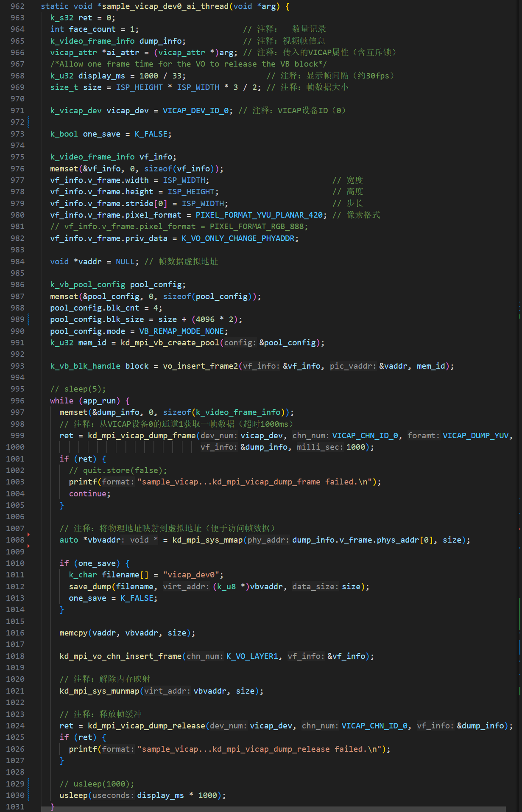
Task: Click the vo_insert_frame2 function call
Action: (201, 366)
